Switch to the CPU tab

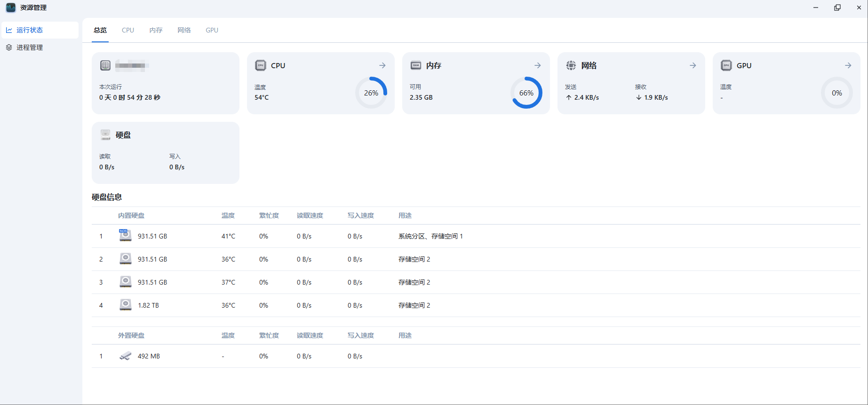coord(128,30)
